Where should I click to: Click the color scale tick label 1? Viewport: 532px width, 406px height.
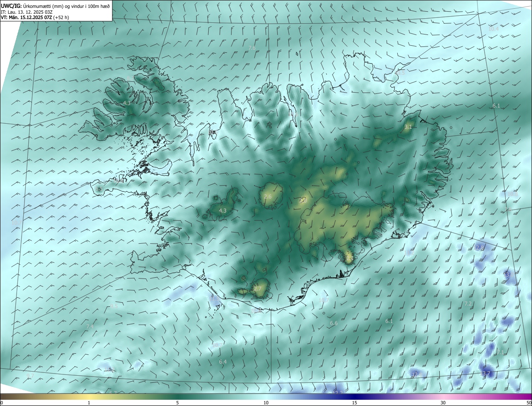coord(89,403)
